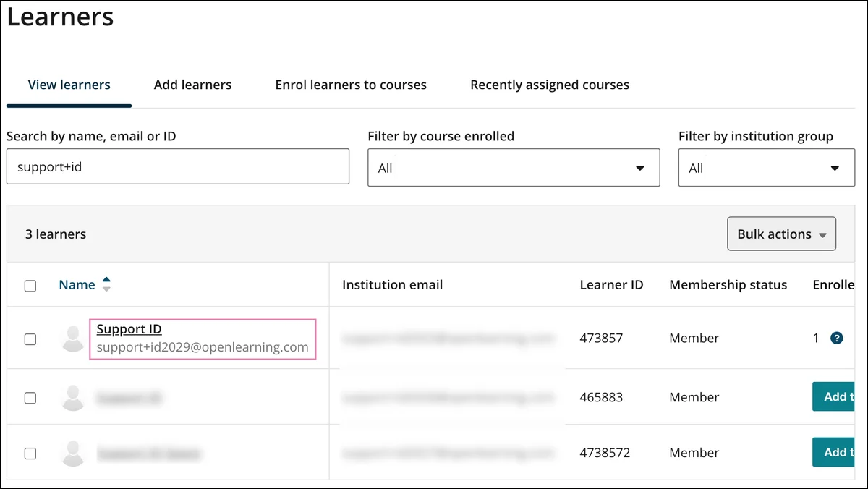Click the avatar of learner ID 465883
The width and height of the screenshot is (868, 489).
pos(73,397)
